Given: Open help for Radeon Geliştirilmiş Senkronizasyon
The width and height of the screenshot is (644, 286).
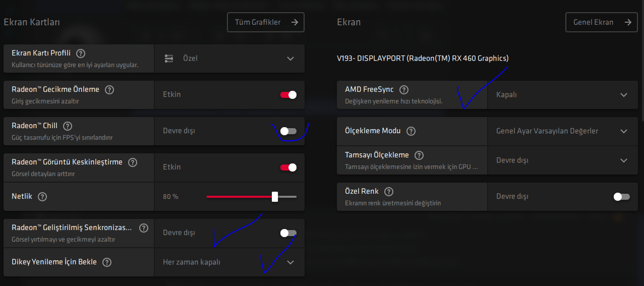Looking at the screenshot, I should [144, 227].
